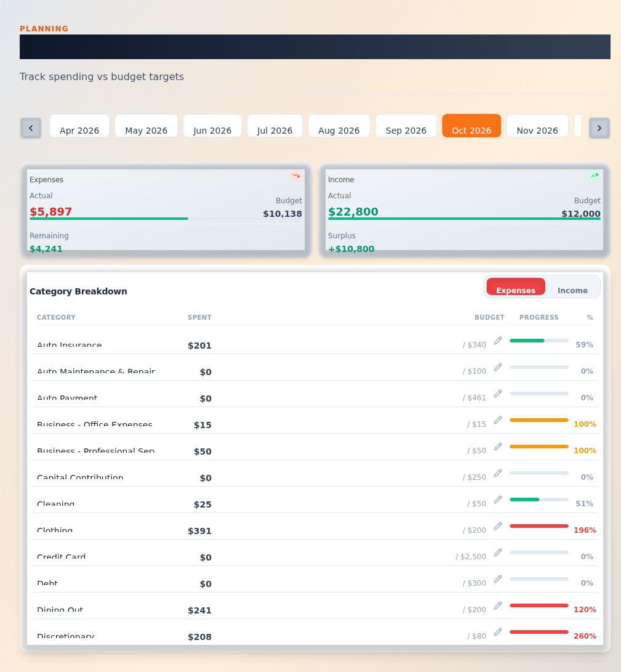This screenshot has height=672, width=621.
Task: Click the Auto Insurance progress bar
Action: (539, 341)
